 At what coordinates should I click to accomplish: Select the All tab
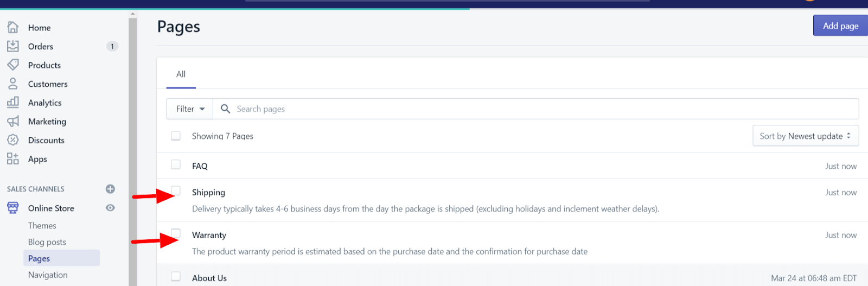[x=181, y=74]
